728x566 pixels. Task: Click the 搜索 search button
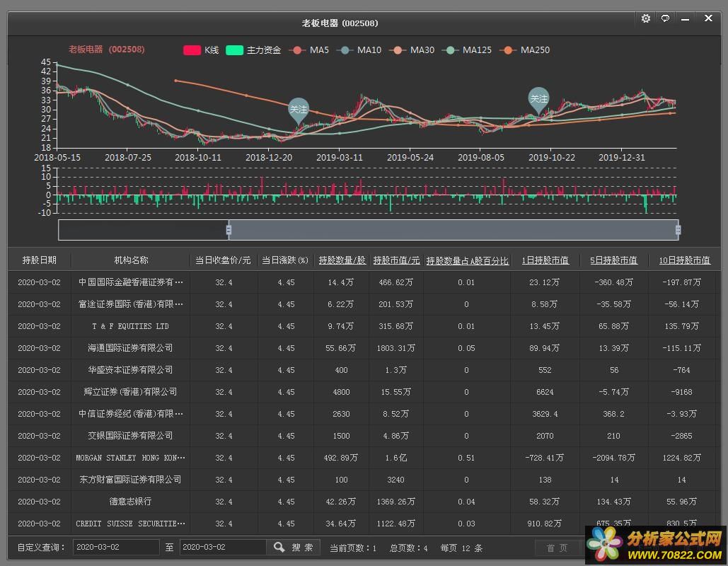point(293,548)
